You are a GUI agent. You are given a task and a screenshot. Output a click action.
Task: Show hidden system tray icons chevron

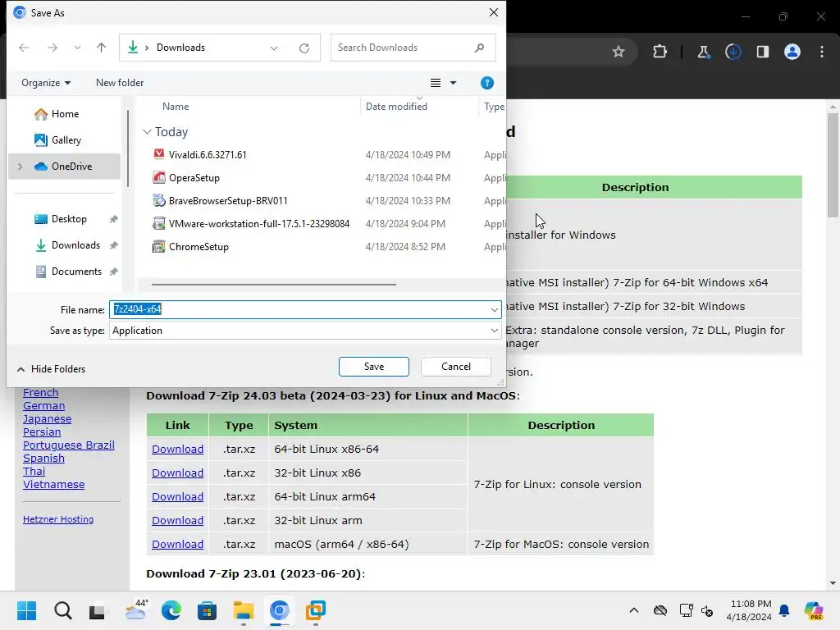tap(634, 610)
